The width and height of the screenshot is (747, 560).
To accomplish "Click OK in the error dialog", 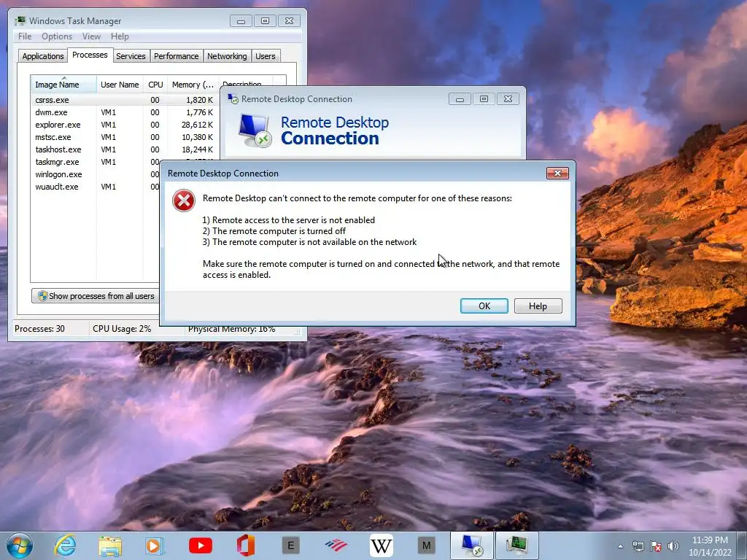I will (484, 306).
